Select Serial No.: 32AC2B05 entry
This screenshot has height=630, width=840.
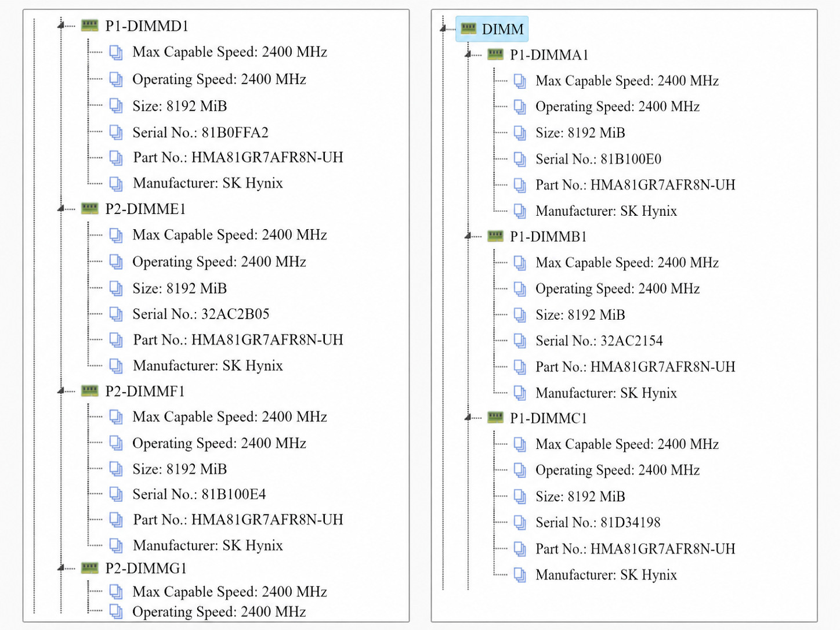pos(201,314)
